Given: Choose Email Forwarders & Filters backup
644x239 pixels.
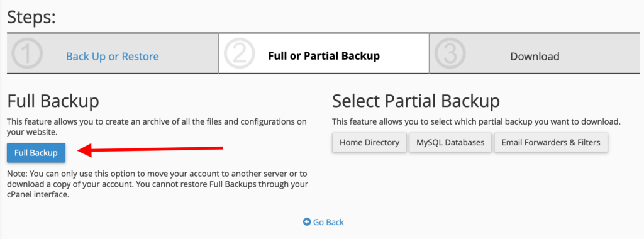Looking at the screenshot, I should [x=551, y=143].
